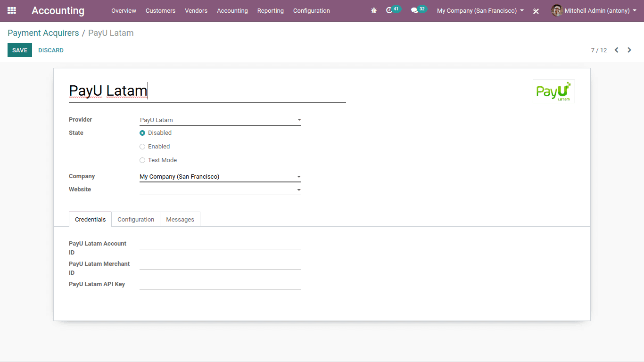Click the acquirer name field PayU Latam
This screenshot has height=362, width=644.
[207, 90]
